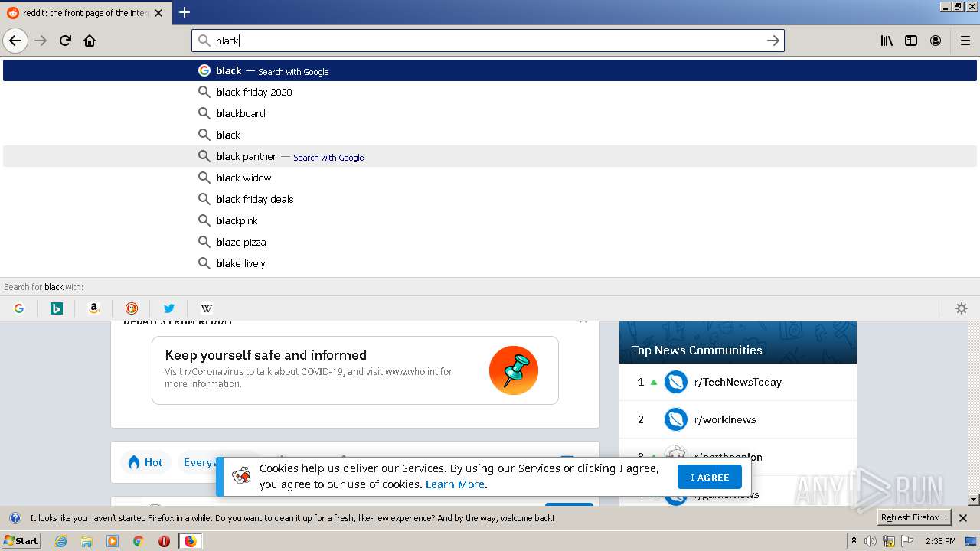Choose 'black panther' suggestion

tap(490, 156)
